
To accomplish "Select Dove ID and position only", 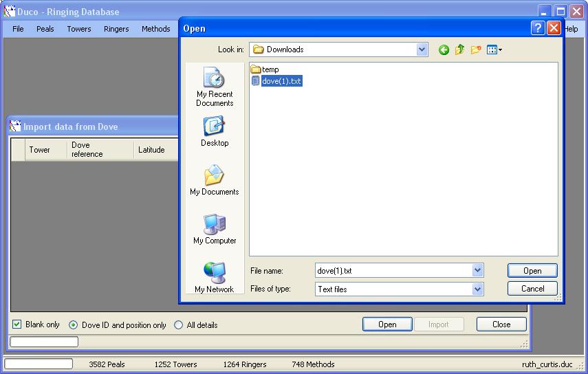I will (74, 325).
